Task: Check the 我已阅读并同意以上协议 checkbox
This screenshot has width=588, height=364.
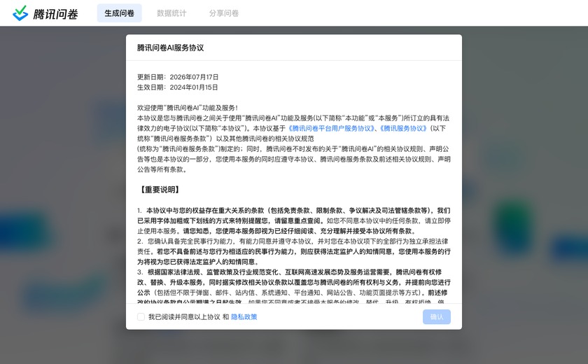Action: pyautogui.click(x=141, y=317)
